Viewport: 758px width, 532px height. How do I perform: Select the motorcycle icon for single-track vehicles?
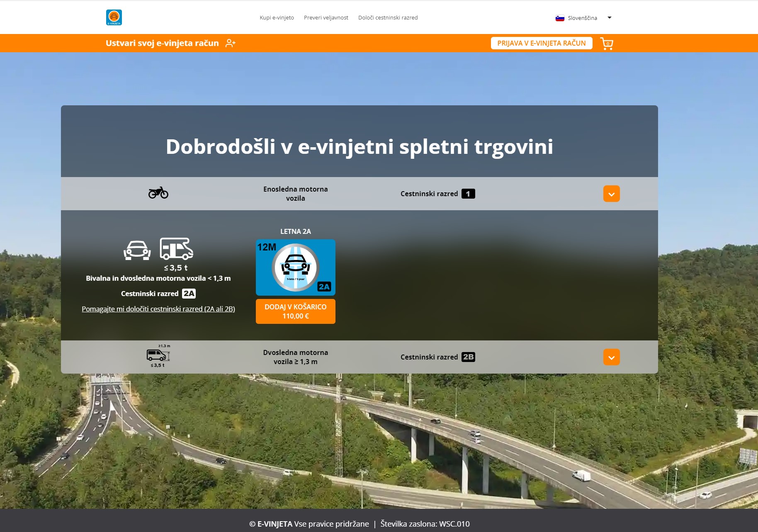(158, 193)
